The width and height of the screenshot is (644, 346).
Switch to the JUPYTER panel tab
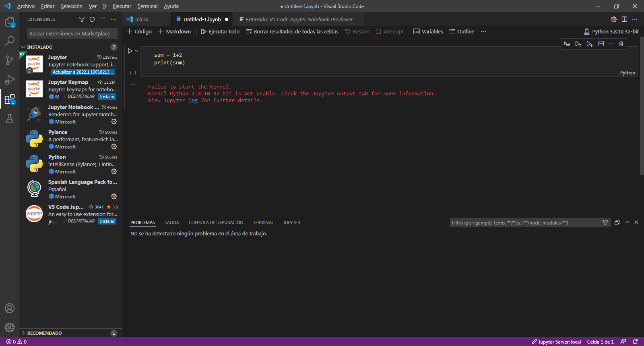click(x=291, y=222)
